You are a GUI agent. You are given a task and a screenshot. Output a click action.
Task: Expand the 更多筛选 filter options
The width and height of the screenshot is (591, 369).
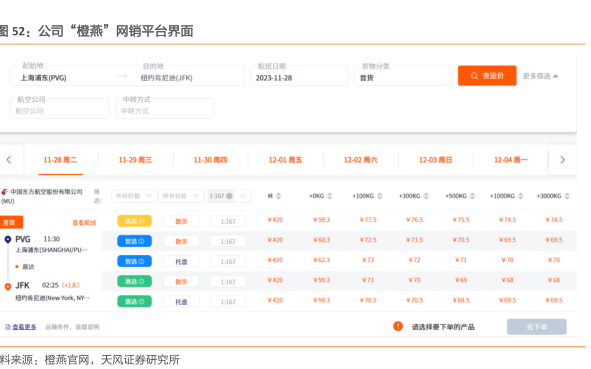click(x=540, y=76)
